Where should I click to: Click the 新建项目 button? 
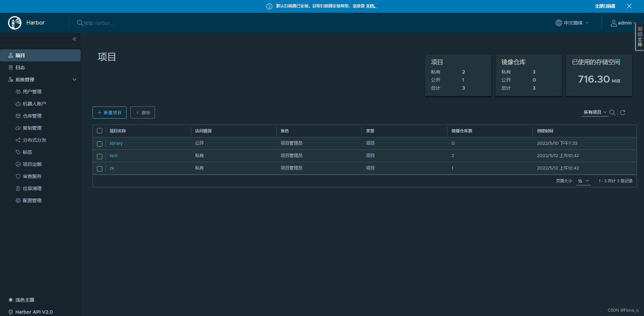click(x=109, y=112)
